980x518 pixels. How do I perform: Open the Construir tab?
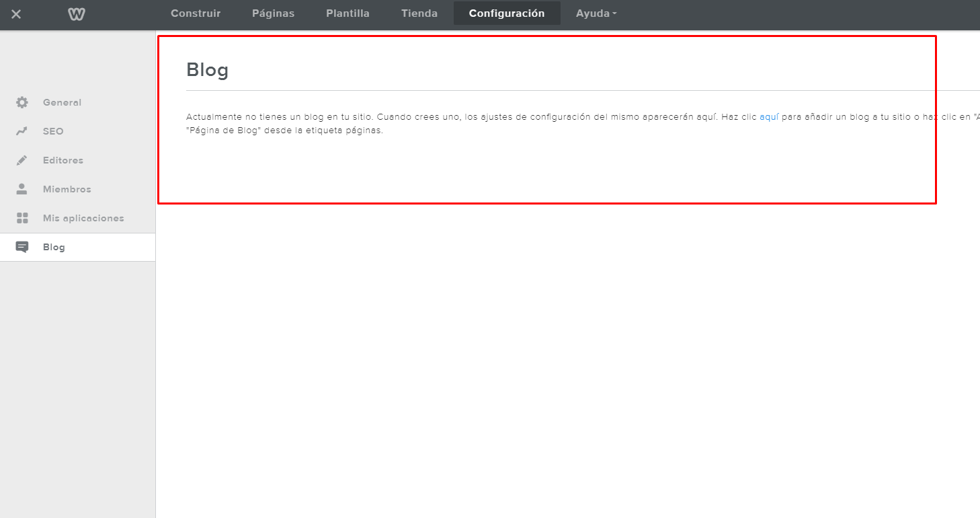pyautogui.click(x=196, y=13)
